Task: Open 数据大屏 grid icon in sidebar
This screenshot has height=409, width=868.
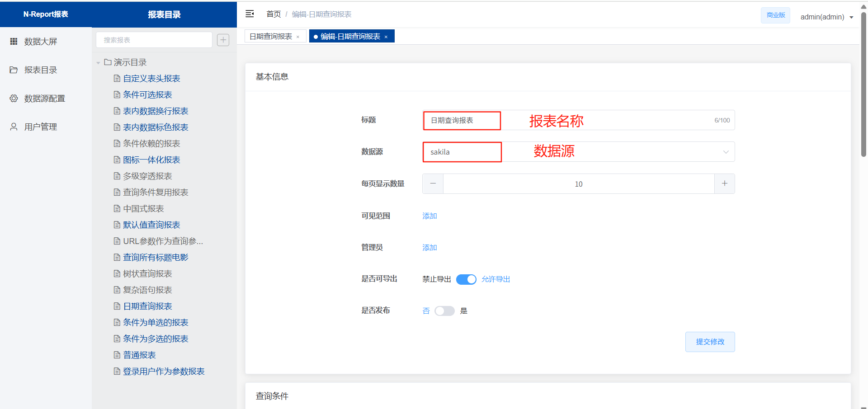Action: (14, 42)
